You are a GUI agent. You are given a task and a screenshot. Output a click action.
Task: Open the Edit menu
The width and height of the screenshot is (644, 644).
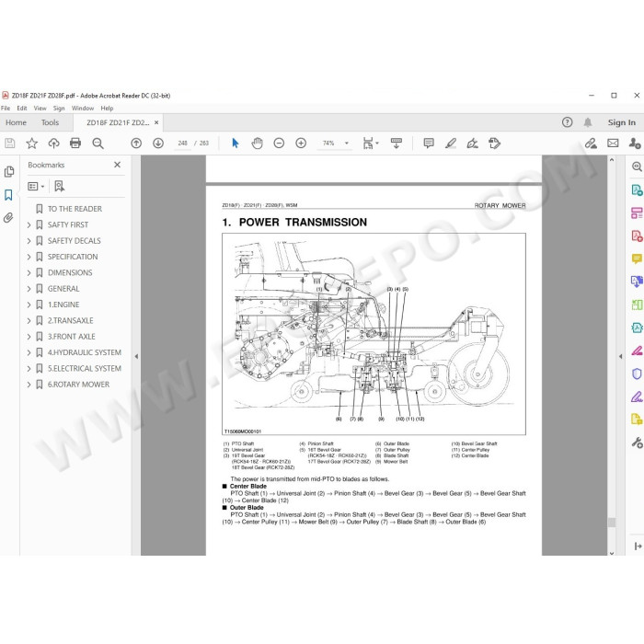pyautogui.click(x=22, y=108)
